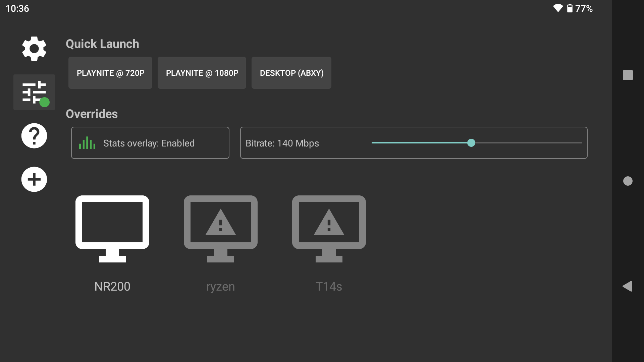This screenshot has height=362, width=644.
Task: Tap the Wi-Fi icon in status bar
Action: click(558, 8)
